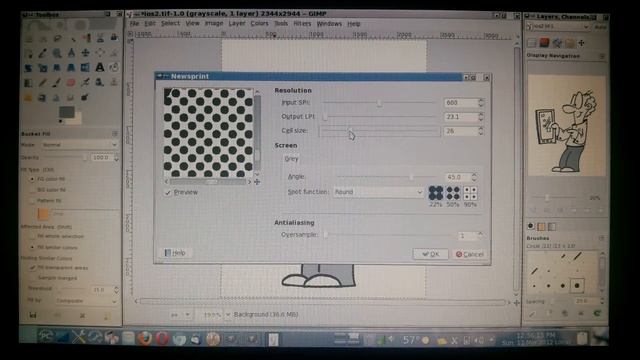Viewport: 640px width, 360px height.
Task: Open the bucket fill Mode dropdown
Action: click(79, 145)
